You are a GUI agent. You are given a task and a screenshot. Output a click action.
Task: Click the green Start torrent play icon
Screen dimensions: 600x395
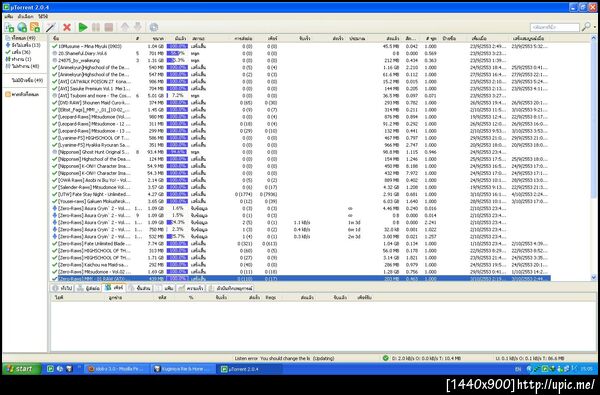(x=83, y=27)
